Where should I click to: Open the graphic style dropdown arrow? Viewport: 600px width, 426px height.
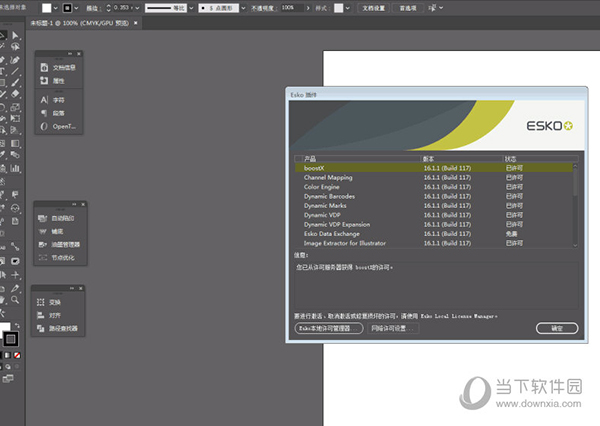[x=347, y=8]
